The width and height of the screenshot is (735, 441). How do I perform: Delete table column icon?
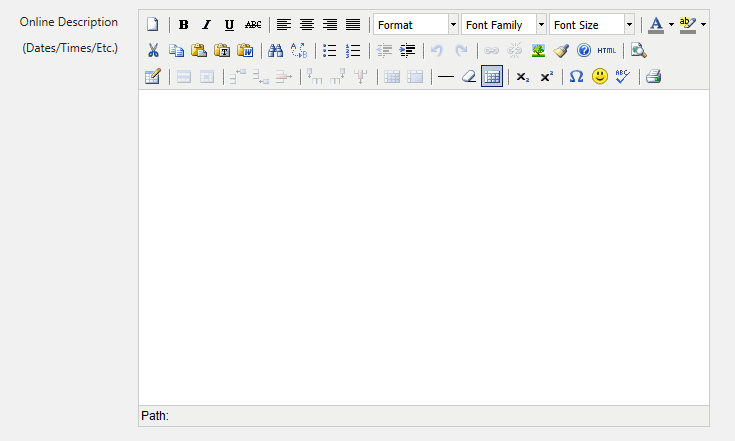360,76
